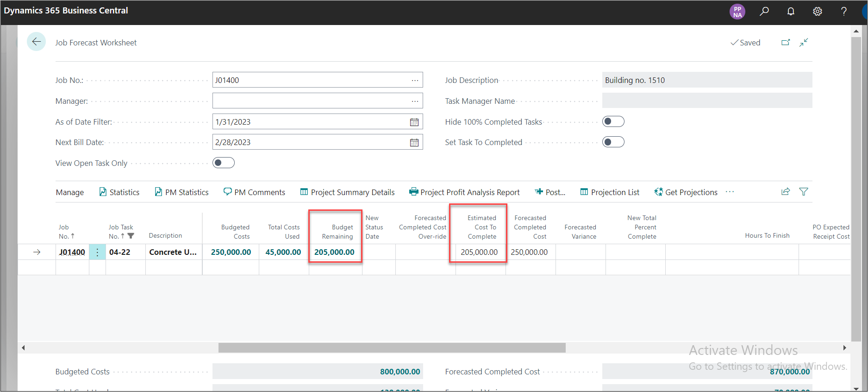This screenshot has height=392, width=868.
Task: Open Project Profit Analysis Report
Action: point(464,192)
